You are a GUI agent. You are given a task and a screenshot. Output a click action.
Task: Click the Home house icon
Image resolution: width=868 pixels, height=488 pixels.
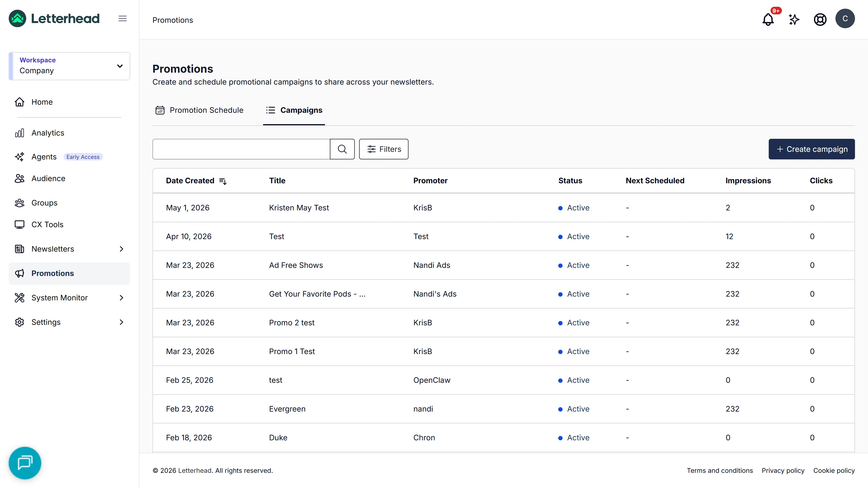[x=20, y=102]
